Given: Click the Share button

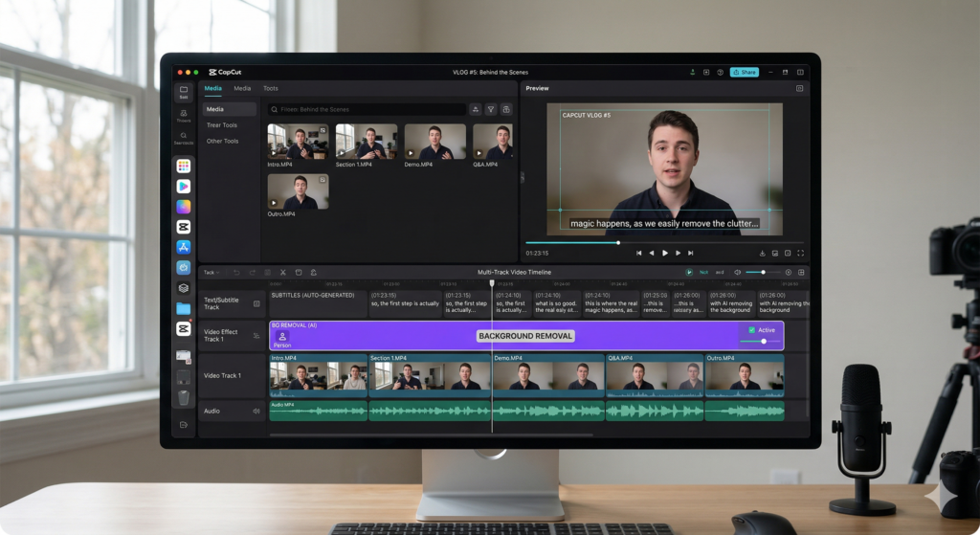Looking at the screenshot, I should pos(744,72).
